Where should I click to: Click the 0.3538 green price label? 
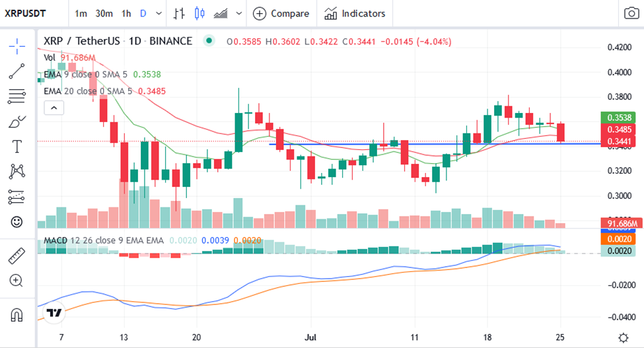click(x=619, y=118)
